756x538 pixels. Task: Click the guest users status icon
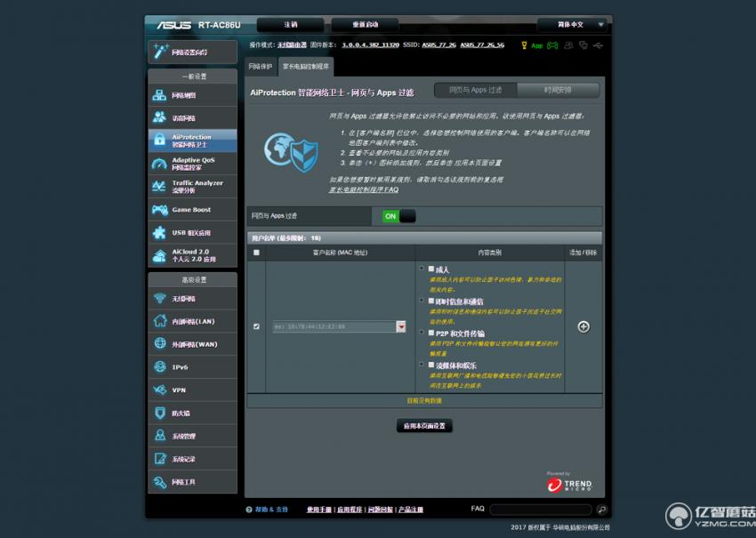569,45
